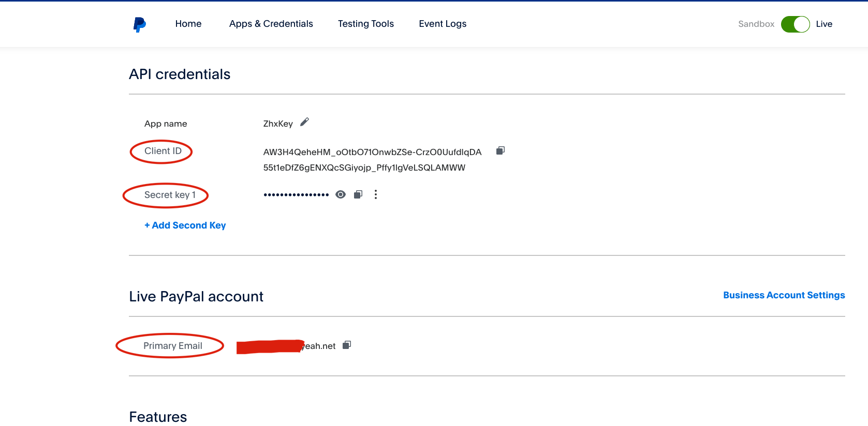The image size is (868, 426).
Task: Open the Testing Tools tab
Action: click(366, 24)
